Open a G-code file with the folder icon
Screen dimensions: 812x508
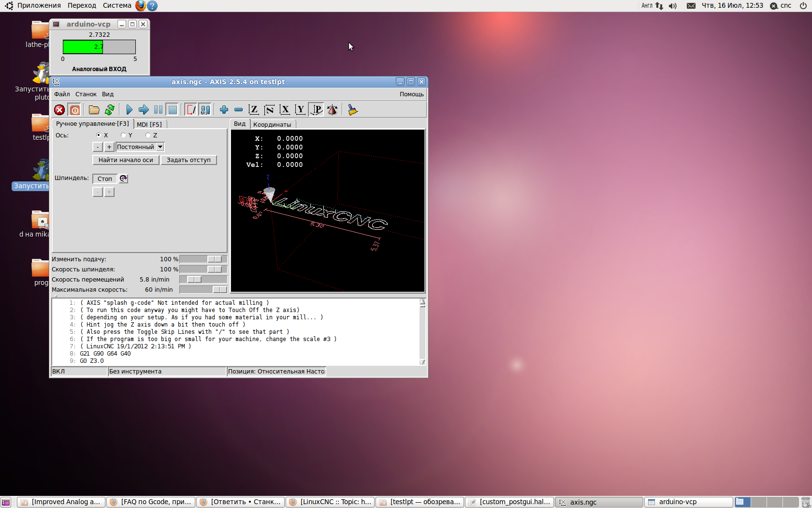tap(94, 110)
